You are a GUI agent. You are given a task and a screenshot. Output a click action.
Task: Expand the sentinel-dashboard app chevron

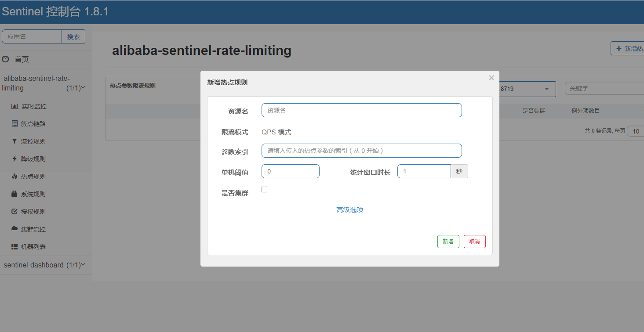pyautogui.click(x=83, y=265)
